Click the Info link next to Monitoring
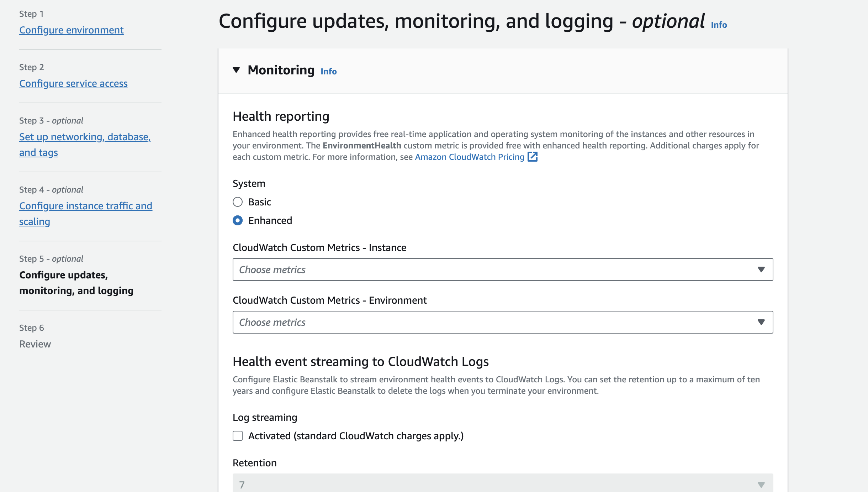This screenshot has width=868, height=492. pyautogui.click(x=328, y=71)
